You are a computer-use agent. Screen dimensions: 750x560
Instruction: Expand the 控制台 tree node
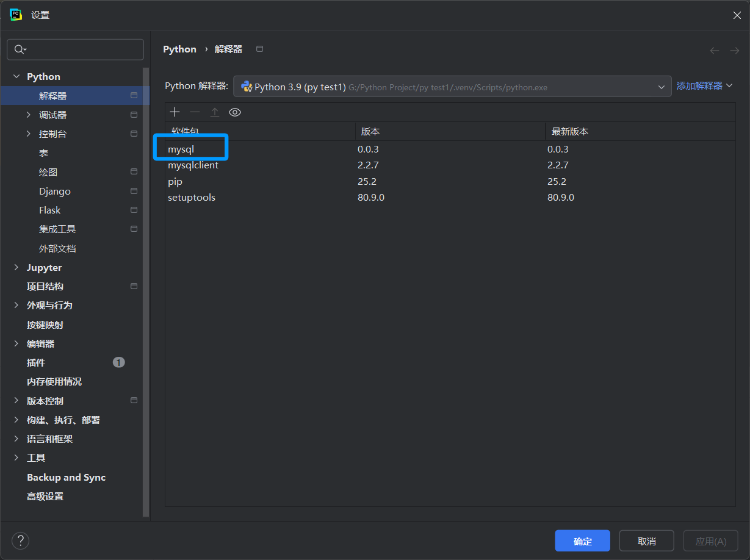point(28,134)
